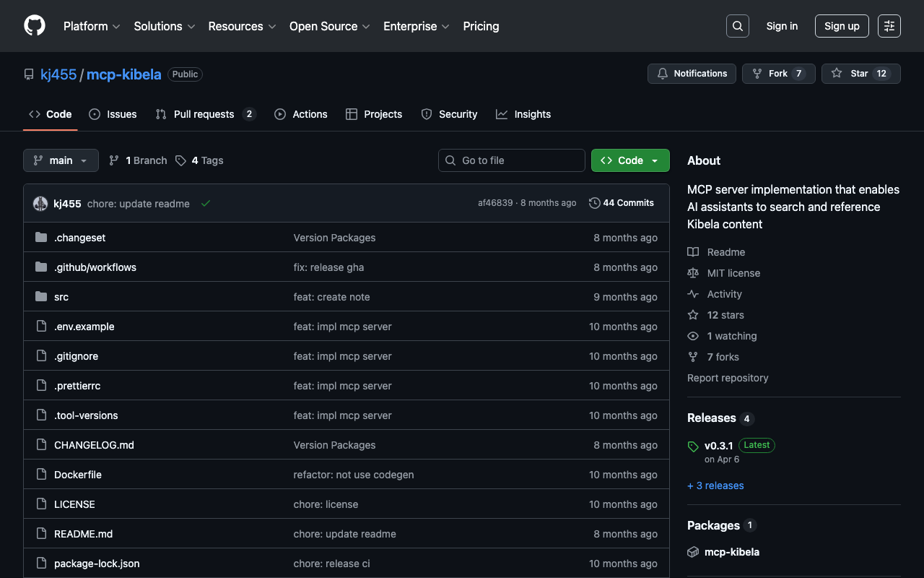The width and height of the screenshot is (924, 578).
Task: Click the green commit status checkmark
Action: [x=206, y=204]
